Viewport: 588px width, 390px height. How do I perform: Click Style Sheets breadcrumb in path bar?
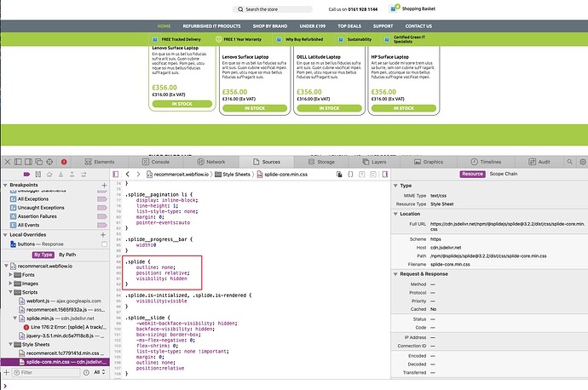[233, 175]
